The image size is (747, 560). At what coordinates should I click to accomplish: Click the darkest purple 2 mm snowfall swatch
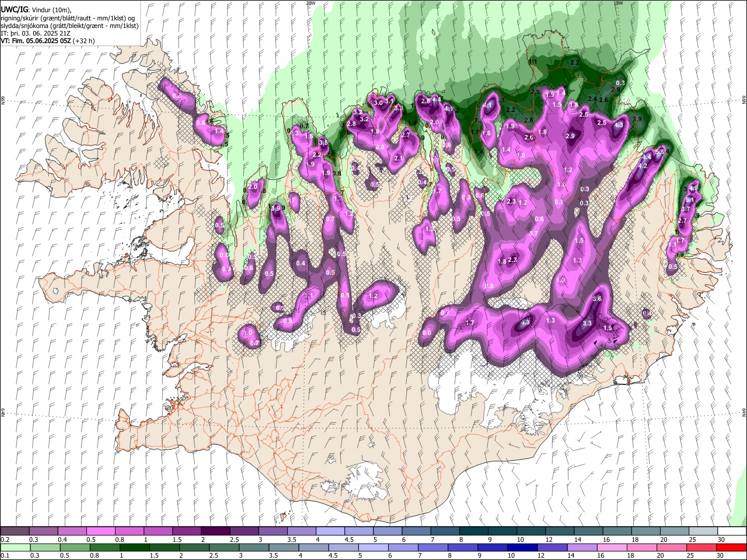pos(215,531)
